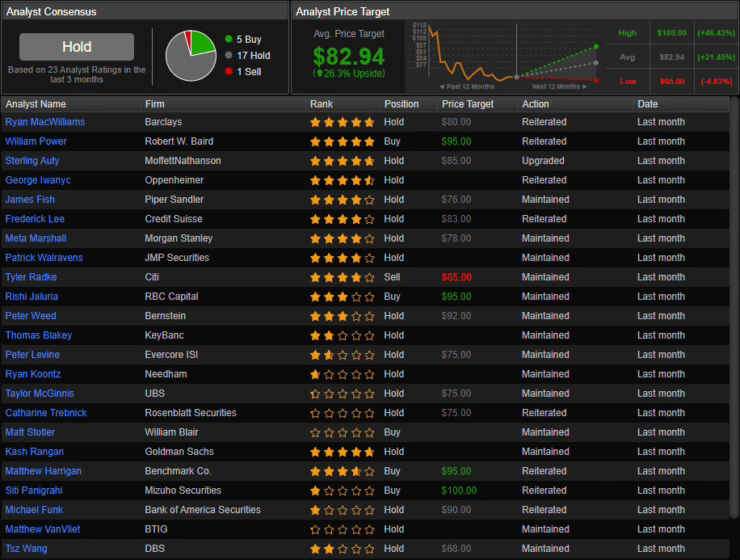Screen dimensions: 740x560
Task: Sort by Price Target column header
Action: [468, 104]
